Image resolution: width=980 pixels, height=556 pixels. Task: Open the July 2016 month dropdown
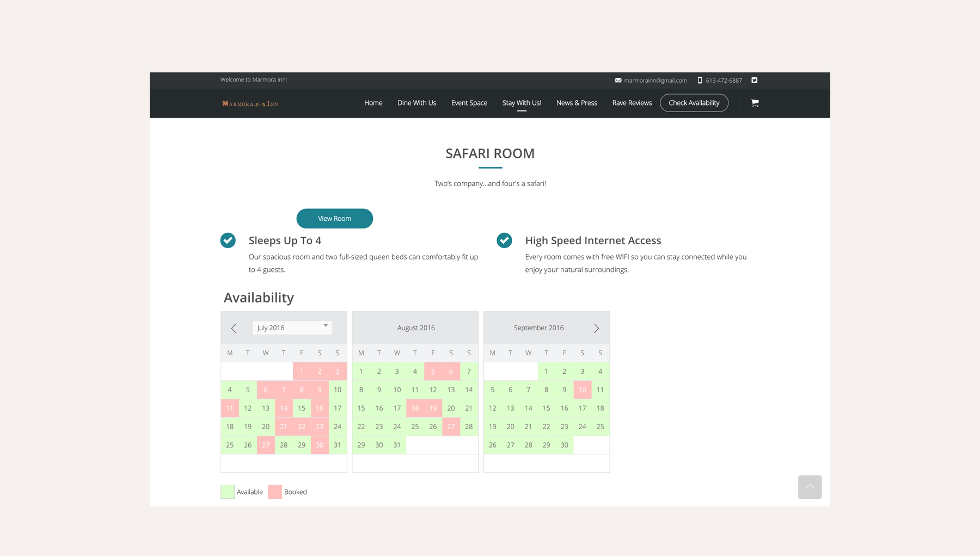pyautogui.click(x=292, y=328)
